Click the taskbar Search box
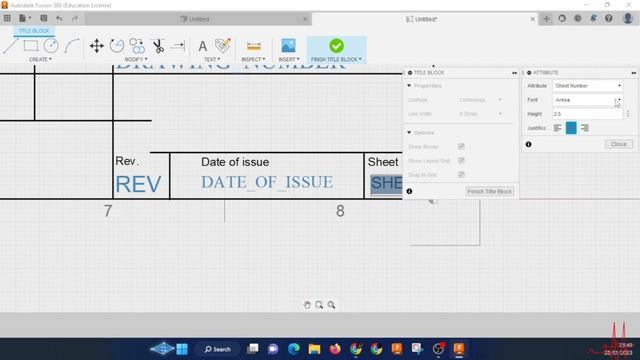 [x=218, y=349]
